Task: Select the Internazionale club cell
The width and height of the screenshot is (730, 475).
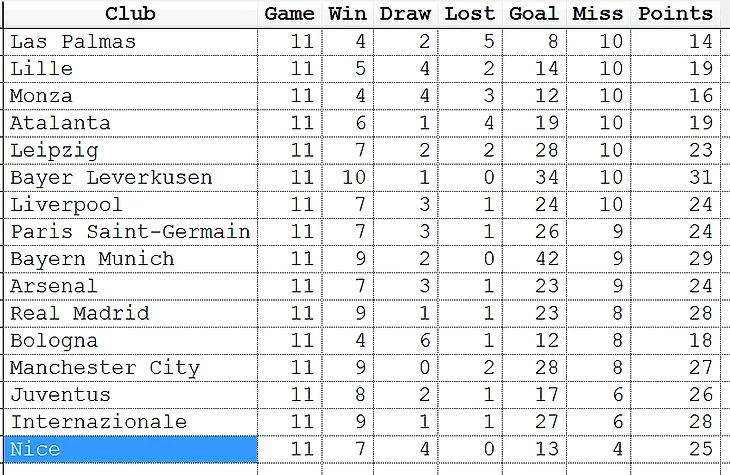Action: (130, 422)
